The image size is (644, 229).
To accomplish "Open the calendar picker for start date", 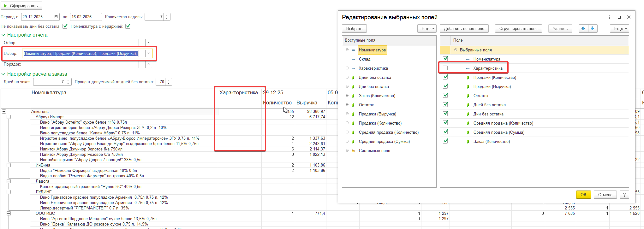I will 56,17.
